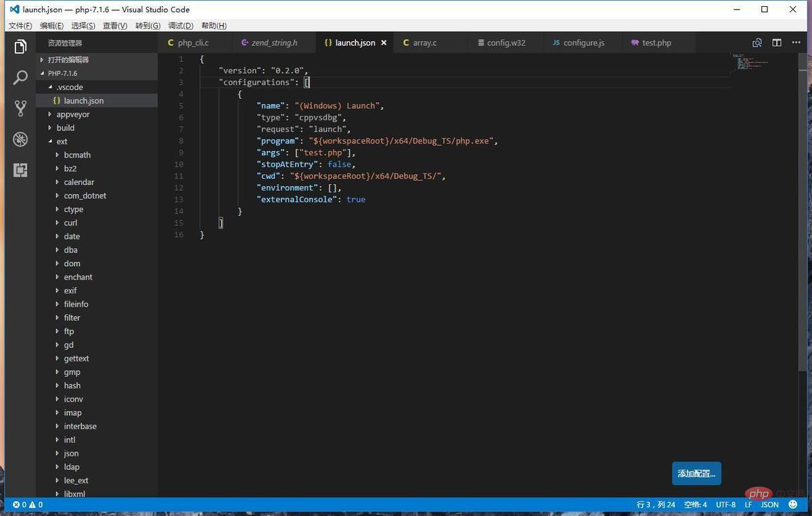The height and width of the screenshot is (516, 812).
Task: Open the 选择(S) menu
Action: pos(83,26)
